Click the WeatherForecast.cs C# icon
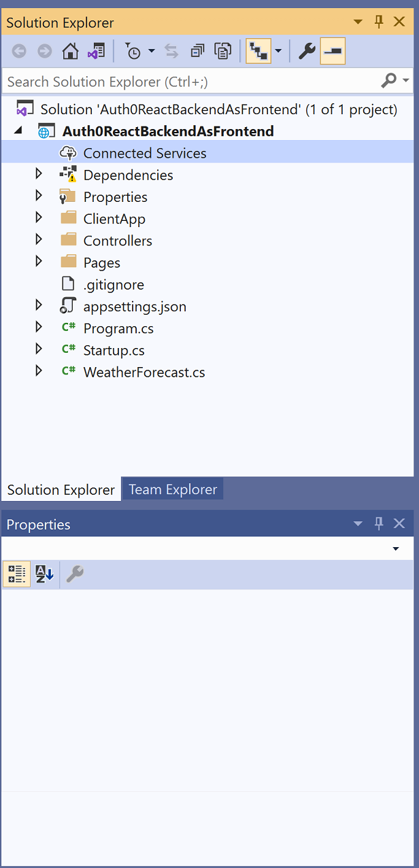This screenshot has height=868, width=419. 68,370
